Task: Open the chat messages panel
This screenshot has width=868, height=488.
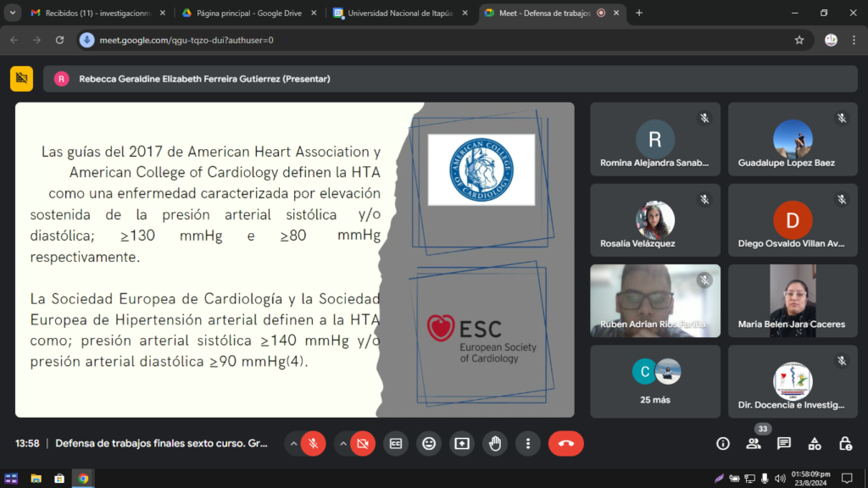Action: (784, 443)
